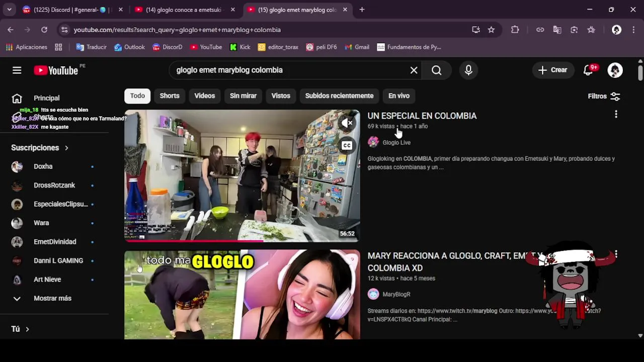Screen dimensions: 644x362
Task: Click the magnifying glass search button
Action: (437, 70)
